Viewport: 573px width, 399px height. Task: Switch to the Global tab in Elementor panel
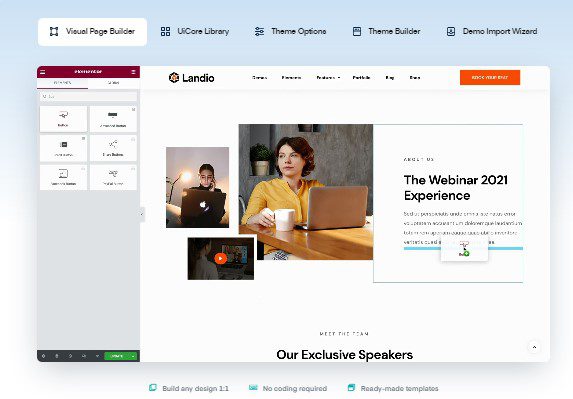(114, 83)
